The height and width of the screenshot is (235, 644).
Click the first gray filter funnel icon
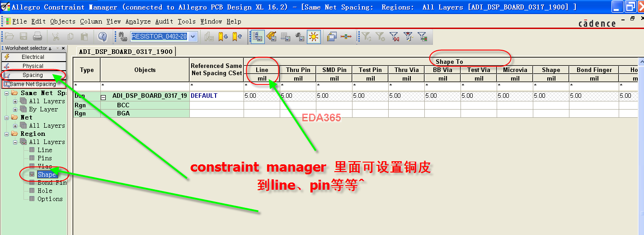[x=366, y=37]
